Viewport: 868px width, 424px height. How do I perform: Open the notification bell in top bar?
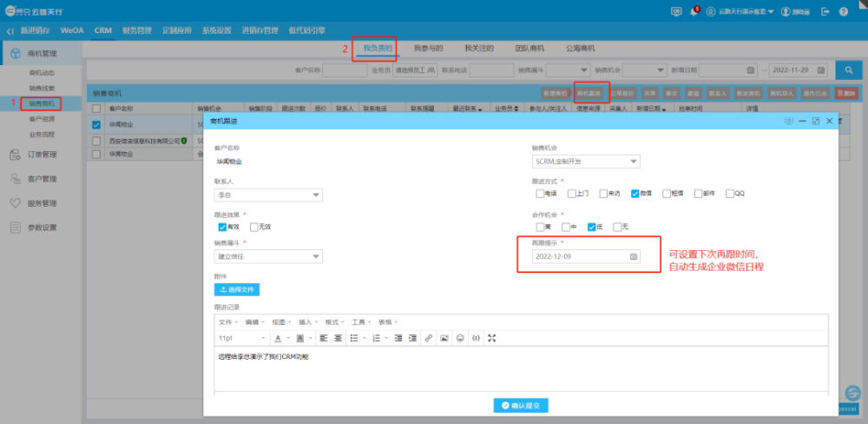click(693, 11)
